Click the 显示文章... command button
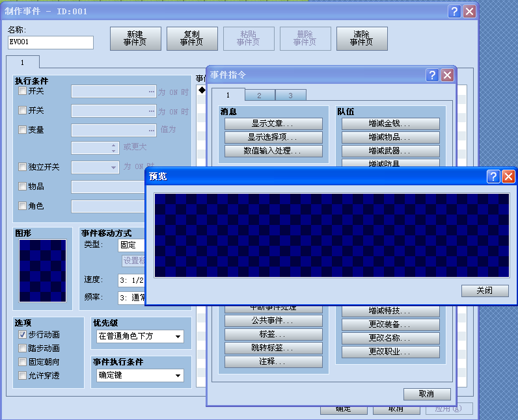Image resolution: width=518 pixels, height=420 pixels. tap(273, 124)
